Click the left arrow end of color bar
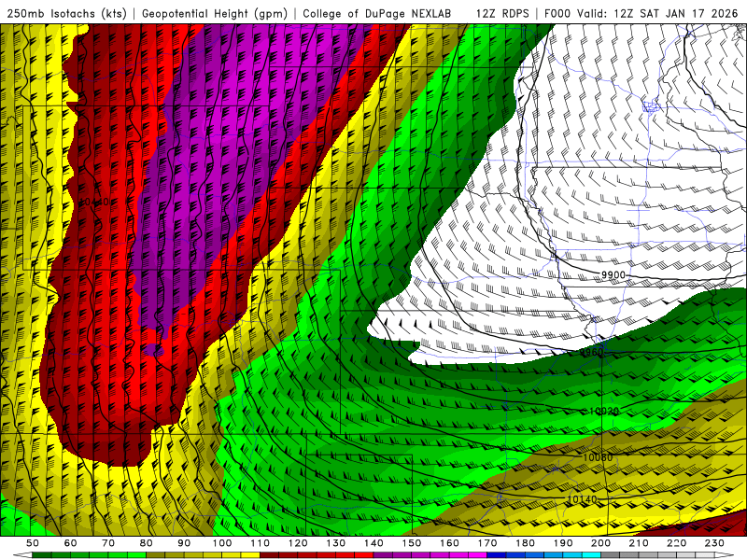Screen dimensions: 747x560 (x=22, y=555)
